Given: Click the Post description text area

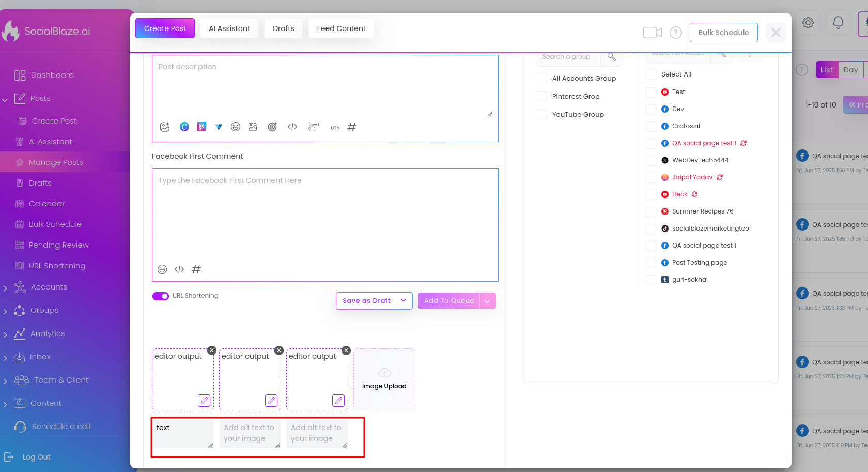Looking at the screenshot, I should pyautogui.click(x=325, y=87).
